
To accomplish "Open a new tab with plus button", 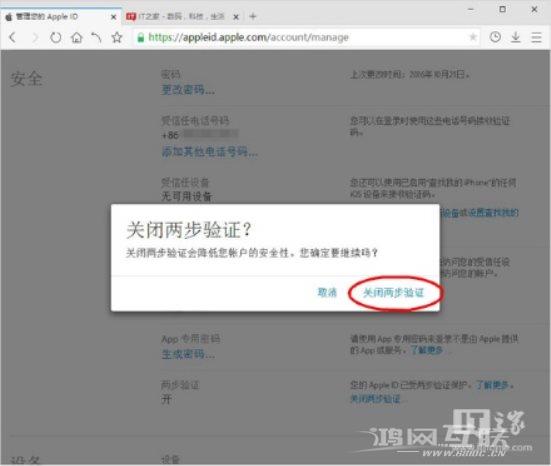I will point(253,16).
